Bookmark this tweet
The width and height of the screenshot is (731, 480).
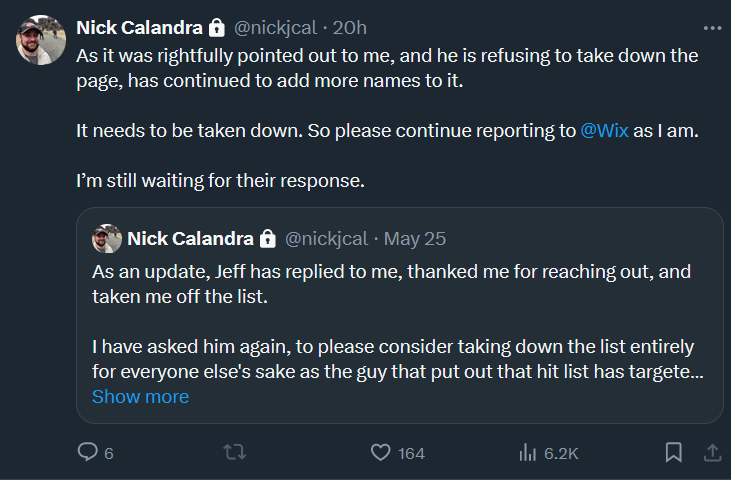674,453
